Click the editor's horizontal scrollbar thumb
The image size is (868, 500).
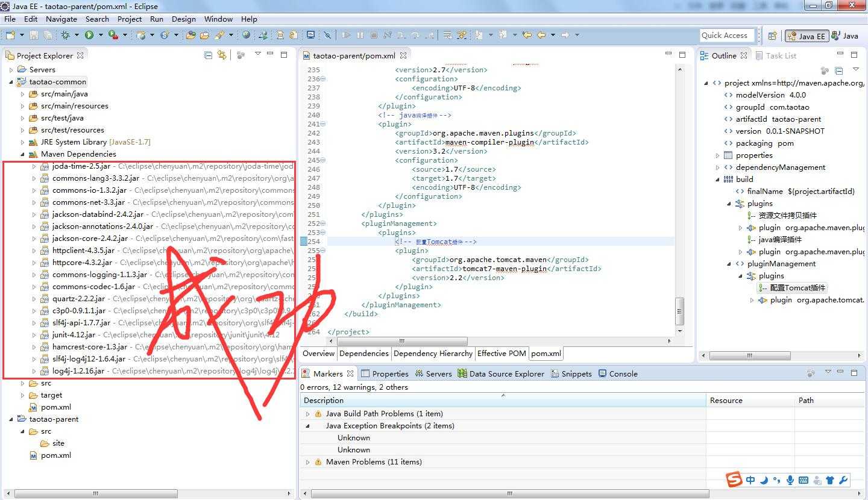401,341
